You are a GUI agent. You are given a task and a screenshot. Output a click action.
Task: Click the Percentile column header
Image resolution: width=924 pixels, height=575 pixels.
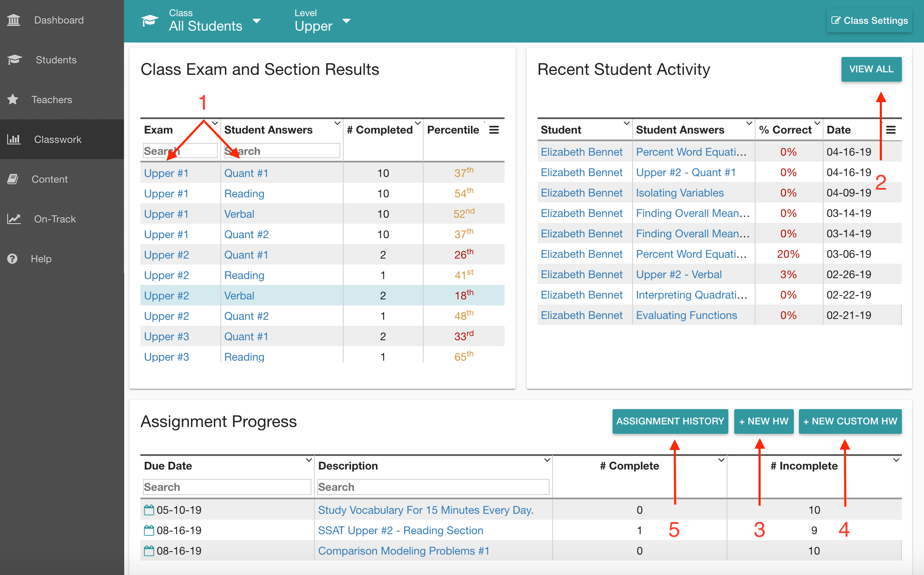(453, 130)
